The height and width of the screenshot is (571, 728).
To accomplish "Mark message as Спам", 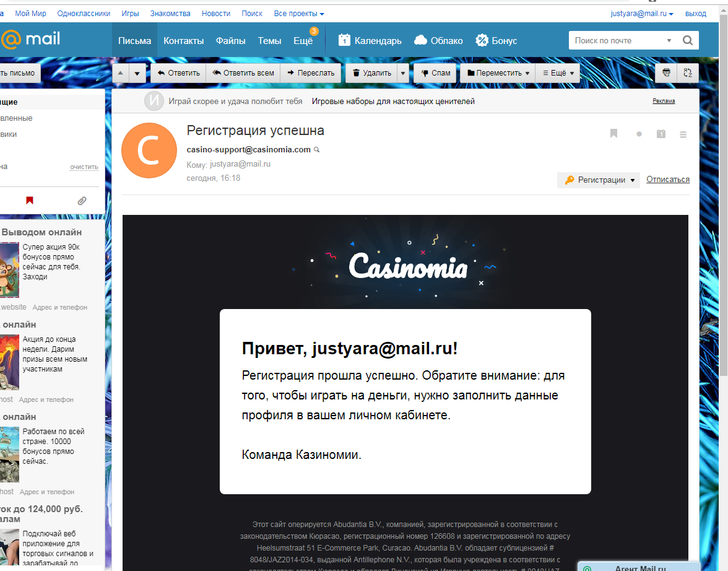I will click(436, 73).
